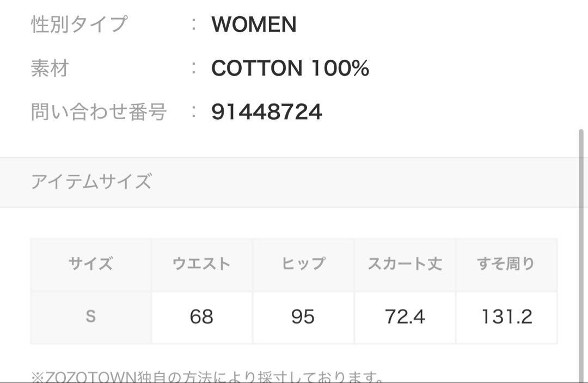Screen dimensions: 588x383
Task: Click the スカート丈 column header
Action: pos(405,264)
